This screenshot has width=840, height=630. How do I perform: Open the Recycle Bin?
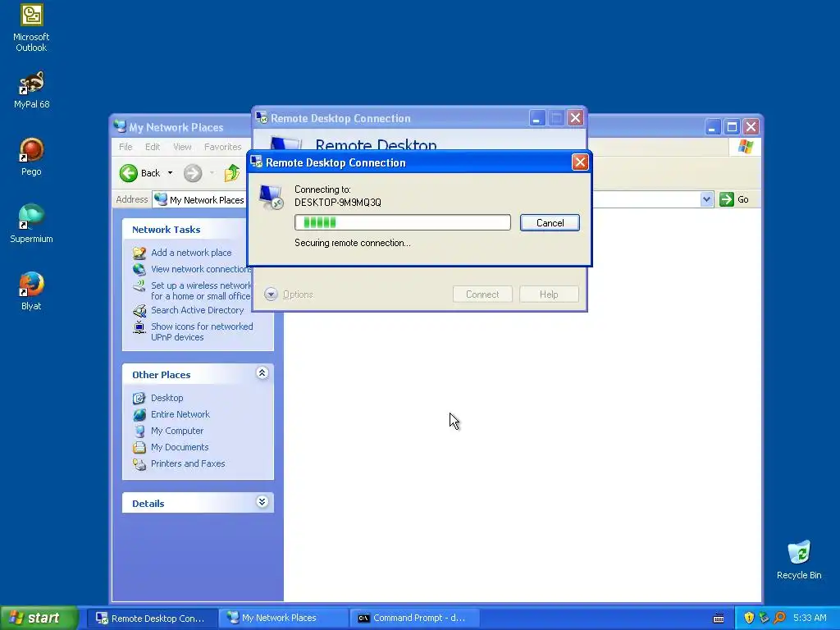[x=799, y=559]
